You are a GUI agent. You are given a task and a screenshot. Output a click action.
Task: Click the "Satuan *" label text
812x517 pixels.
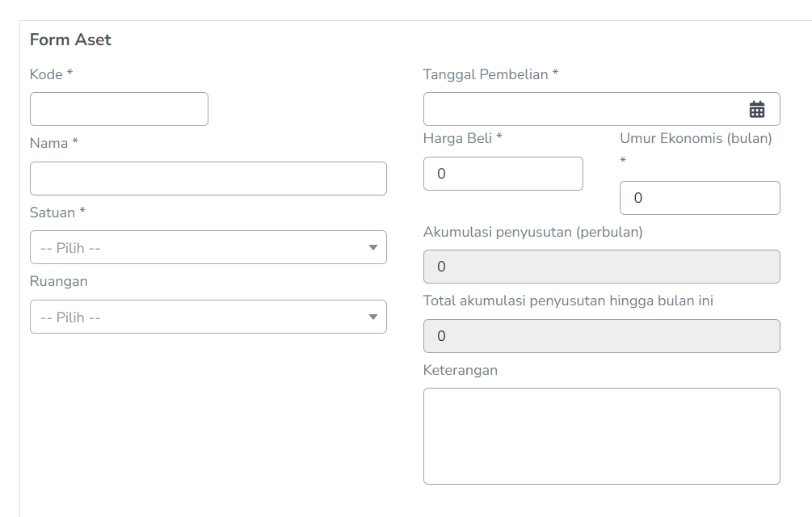pyautogui.click(x=57, y=212)
